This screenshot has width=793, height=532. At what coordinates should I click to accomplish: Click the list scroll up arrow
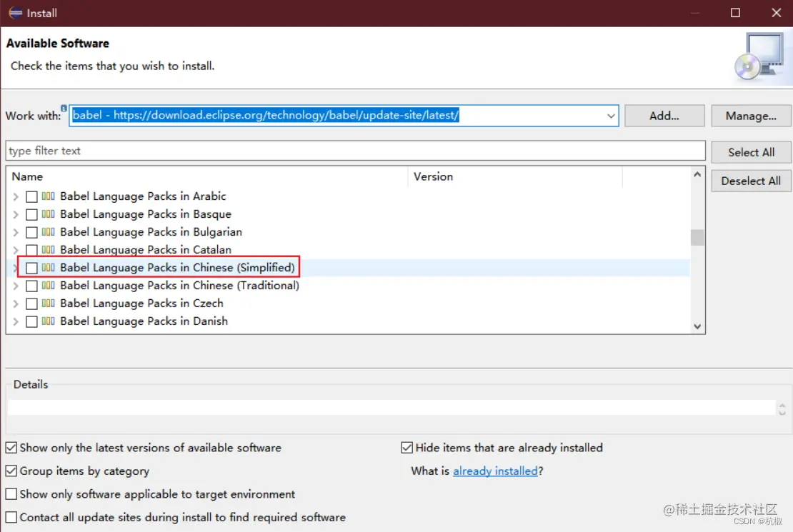coord(697,174)
